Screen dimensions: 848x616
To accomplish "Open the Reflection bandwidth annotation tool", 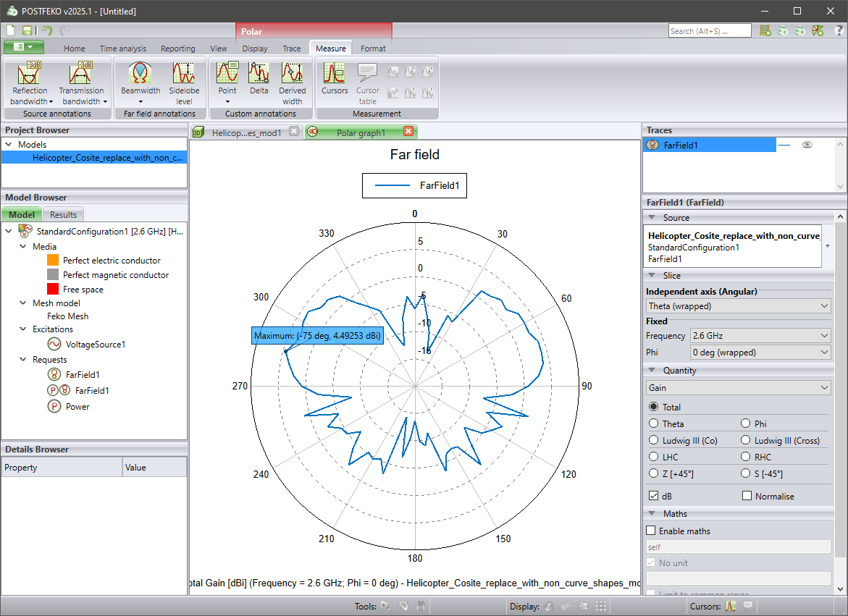I will coord(30,84).
